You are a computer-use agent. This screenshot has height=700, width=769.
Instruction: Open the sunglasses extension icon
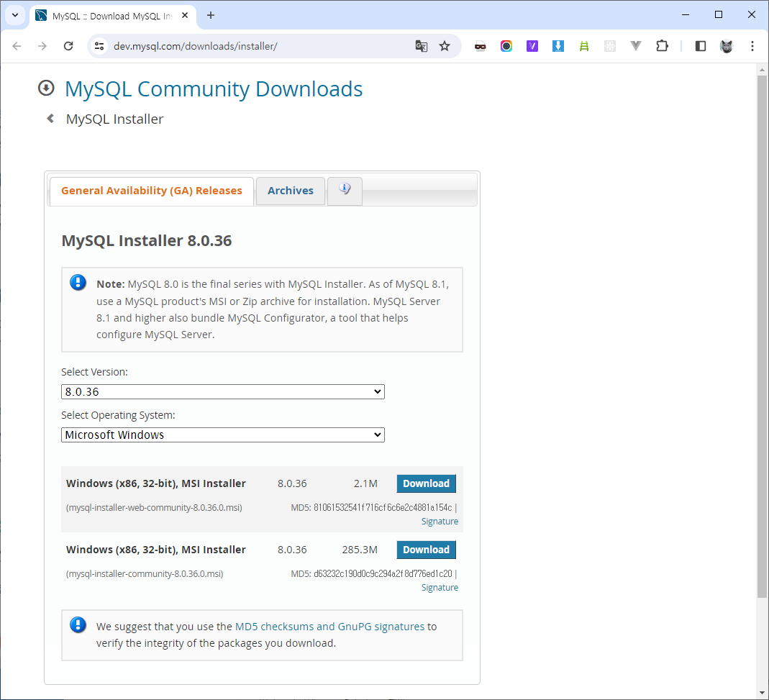click(x=480, y=46)
